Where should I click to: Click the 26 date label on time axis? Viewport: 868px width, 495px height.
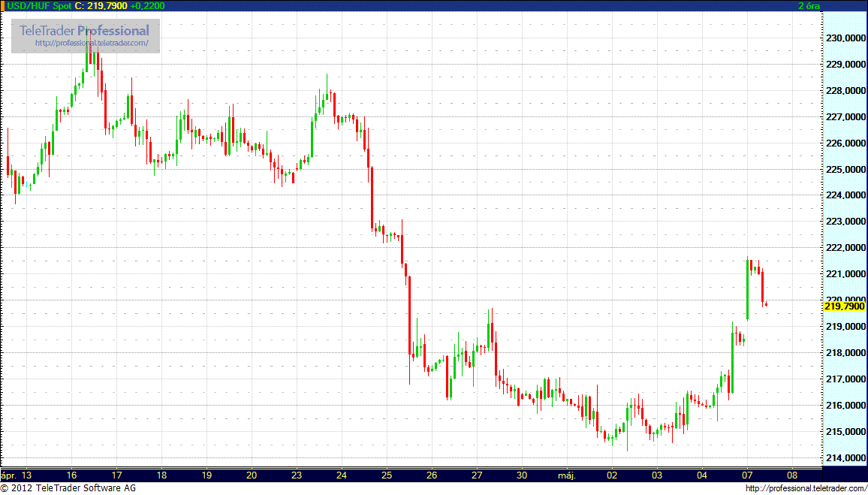coord(432,475)
